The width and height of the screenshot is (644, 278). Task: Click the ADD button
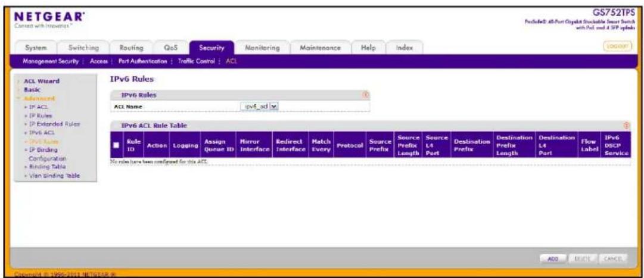pyautogui.click(x=552, y=258)
